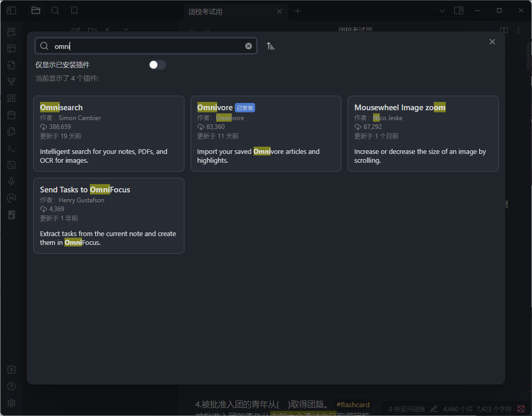Toggle show installed plugins only

157,65
